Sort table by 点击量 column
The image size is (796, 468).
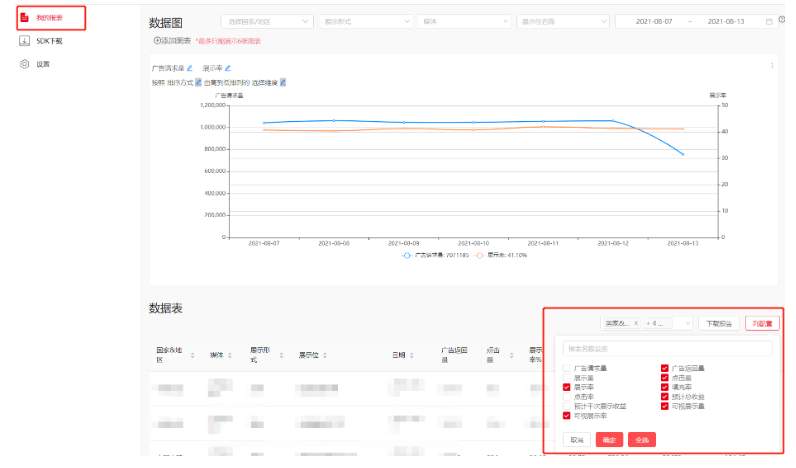point(512,355)
